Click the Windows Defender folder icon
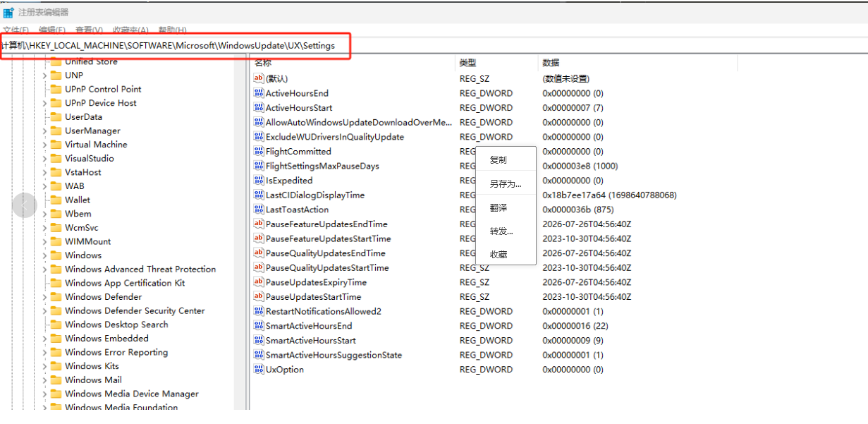The height and width of the screenshot is (424, 868). (56, 297)
